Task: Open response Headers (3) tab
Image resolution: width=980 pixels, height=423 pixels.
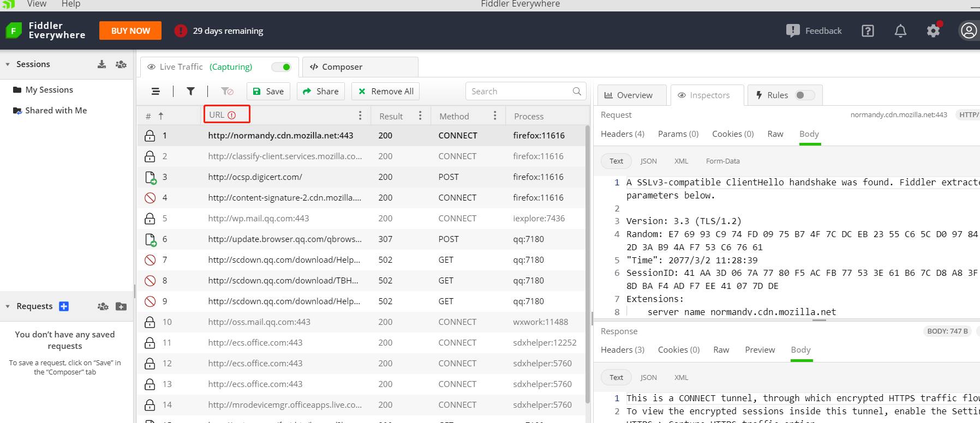Action: tap(623, 350)
